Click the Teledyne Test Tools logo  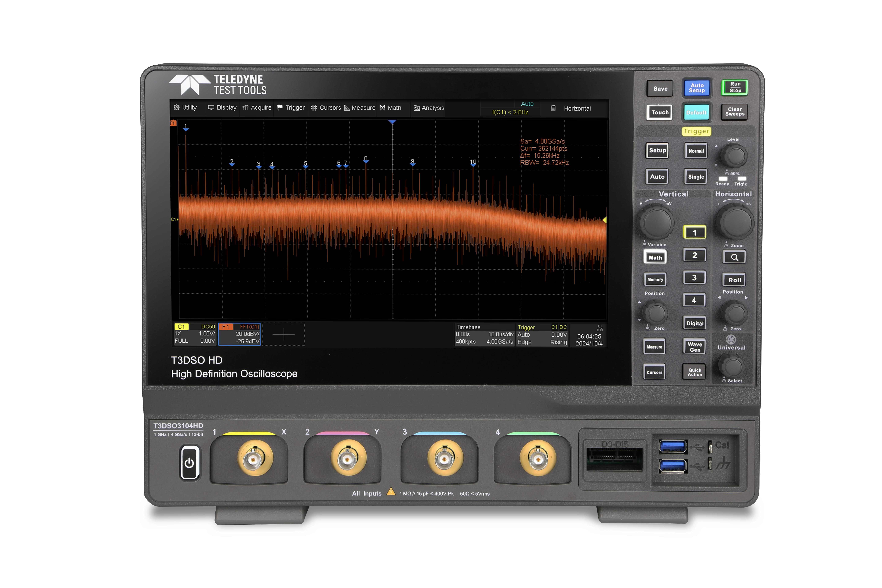point(218,85)
